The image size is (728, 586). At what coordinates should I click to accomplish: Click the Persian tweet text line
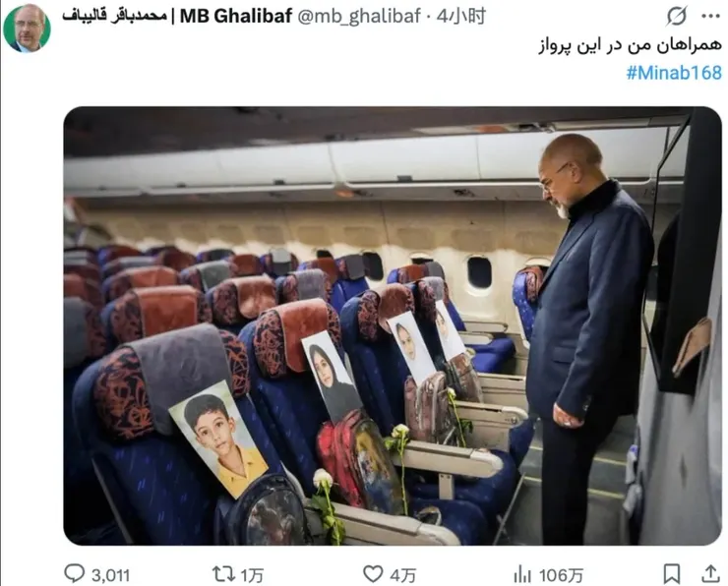coord(630,45)
